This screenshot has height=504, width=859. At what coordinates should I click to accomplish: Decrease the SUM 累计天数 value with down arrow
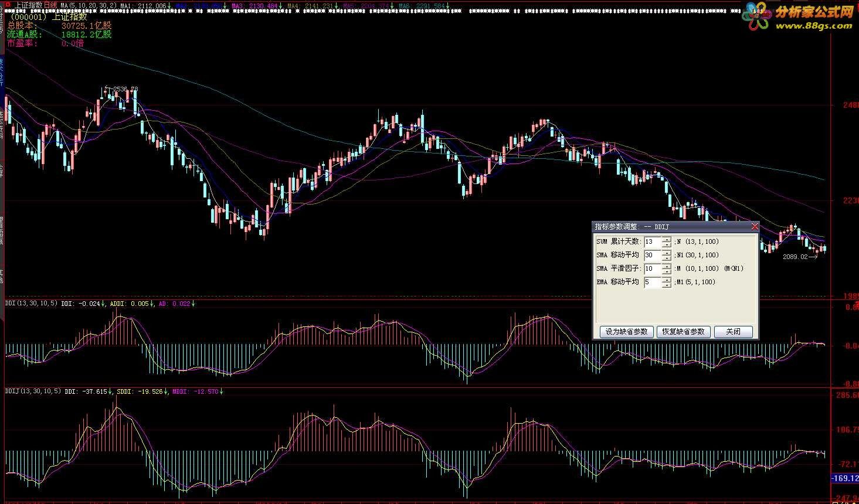(667, 244)
